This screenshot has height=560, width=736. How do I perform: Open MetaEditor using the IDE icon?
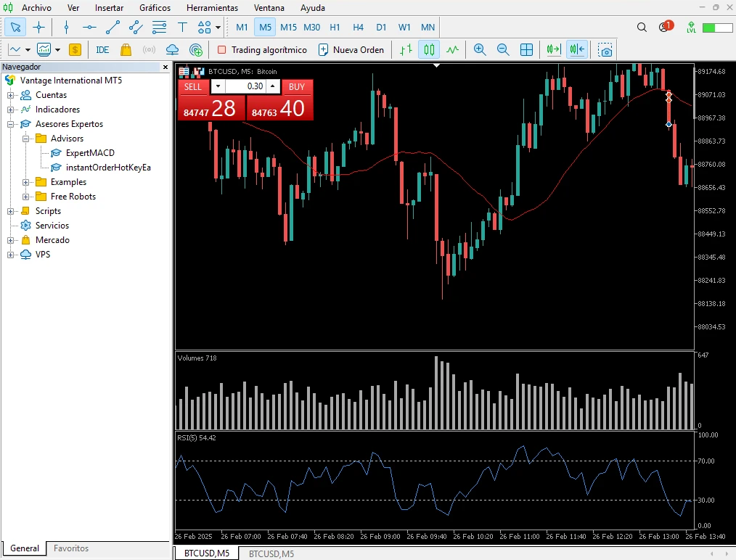tap(102, 49)
